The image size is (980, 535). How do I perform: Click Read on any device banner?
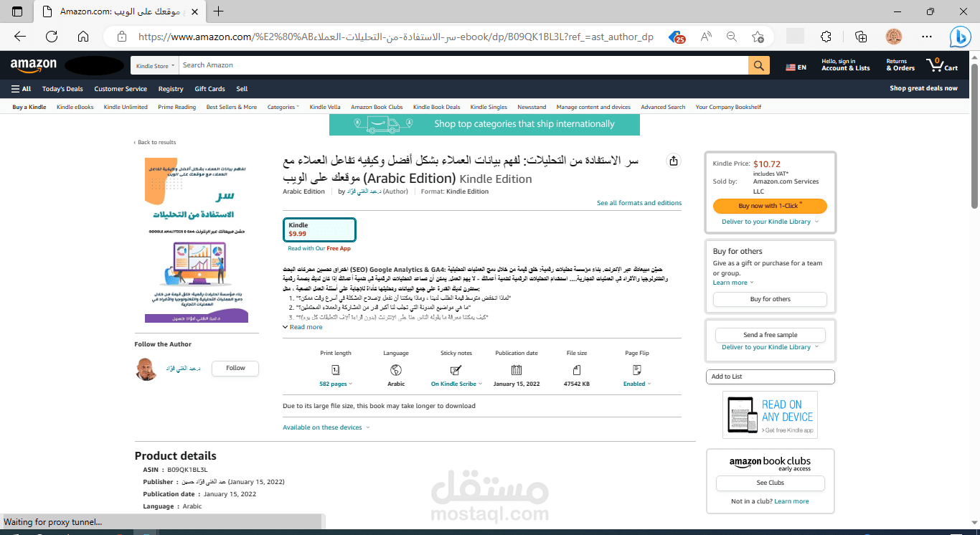770,415
